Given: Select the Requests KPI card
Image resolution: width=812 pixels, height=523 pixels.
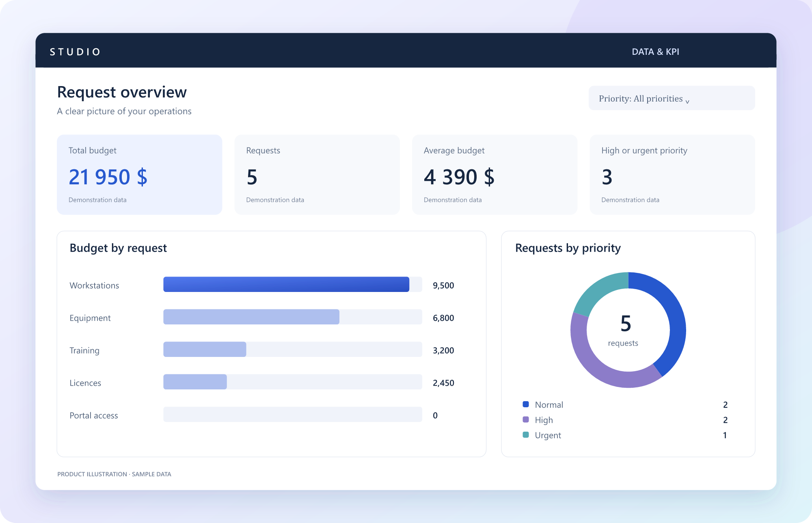Looking at the screenshot, I should point(317,175).
